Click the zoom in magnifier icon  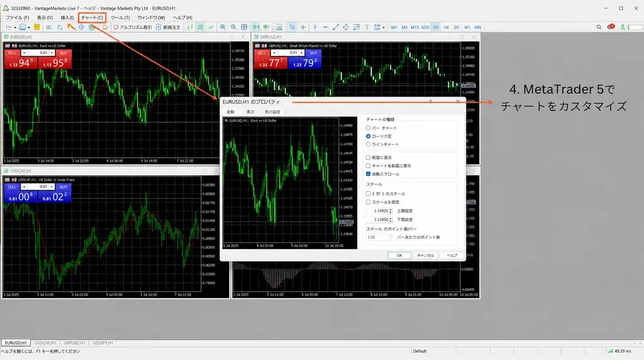click(223, 27)
